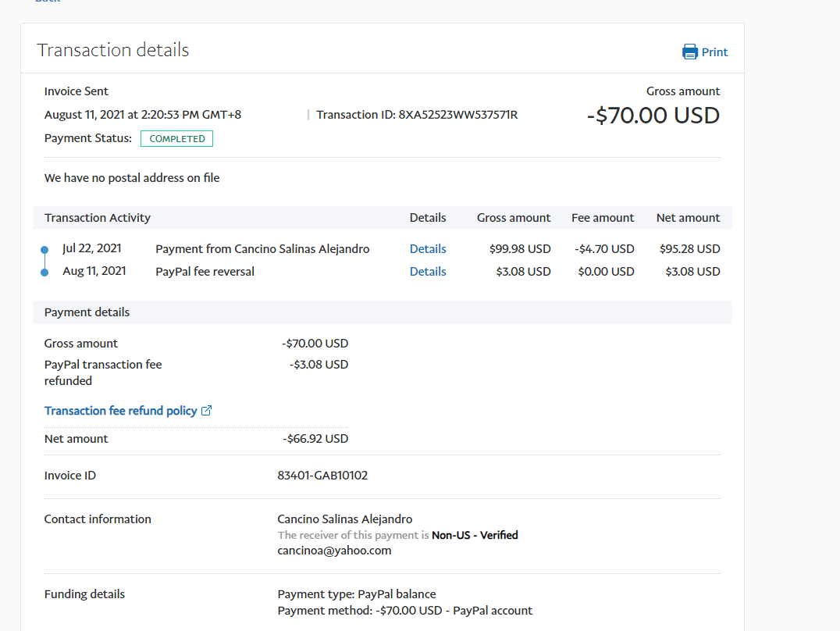The height and width of the screenshot is (631, 840).
Task: Open Details for PayPal fee reversal
Action: pyautogui.click(x=428, y=272)
